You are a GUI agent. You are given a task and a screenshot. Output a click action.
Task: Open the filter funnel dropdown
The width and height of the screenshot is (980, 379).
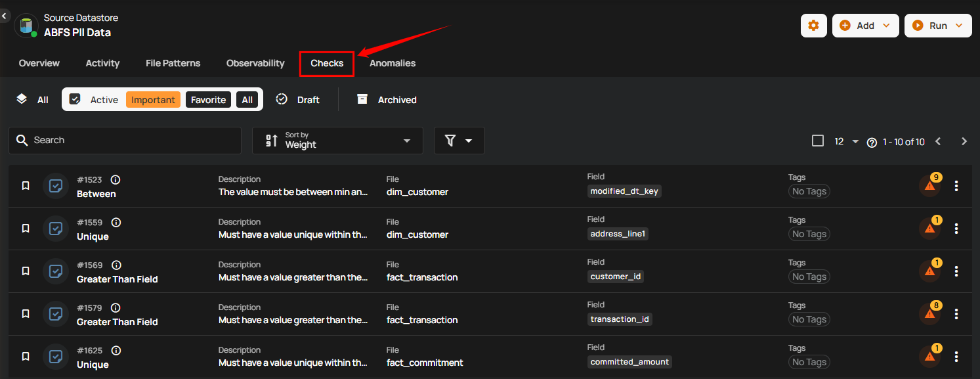459,141
